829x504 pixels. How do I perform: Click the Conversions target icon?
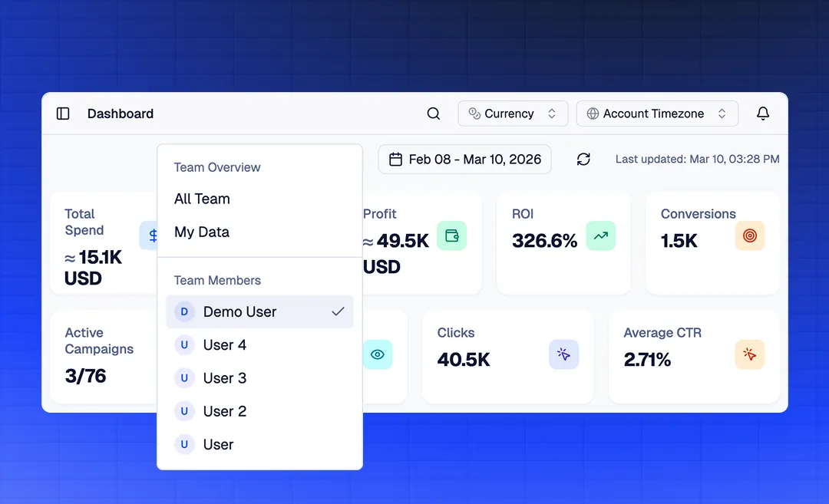[749, 236]
